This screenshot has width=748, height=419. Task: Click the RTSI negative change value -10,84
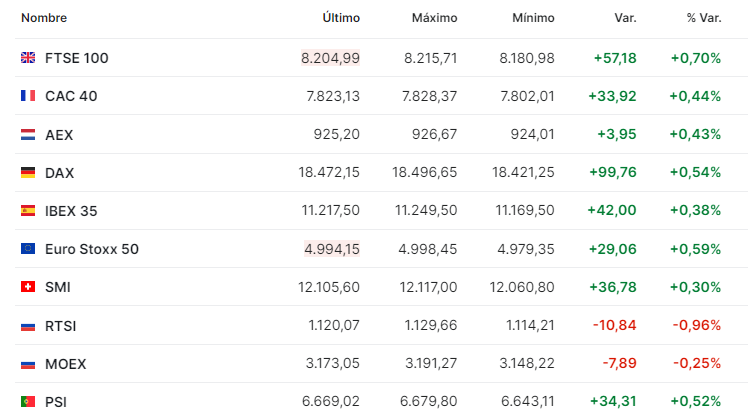point(614,325)
